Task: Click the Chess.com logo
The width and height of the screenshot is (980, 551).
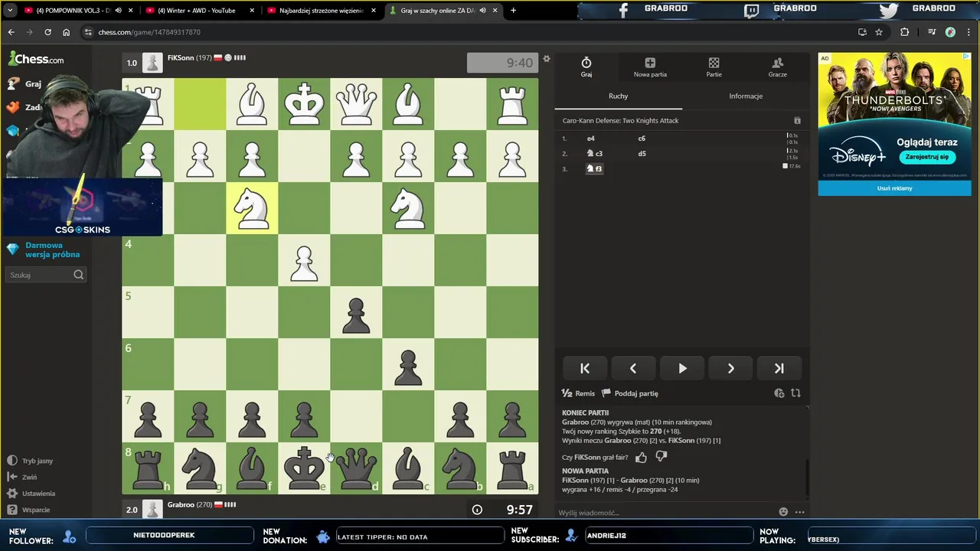Action: click(36, 59)
